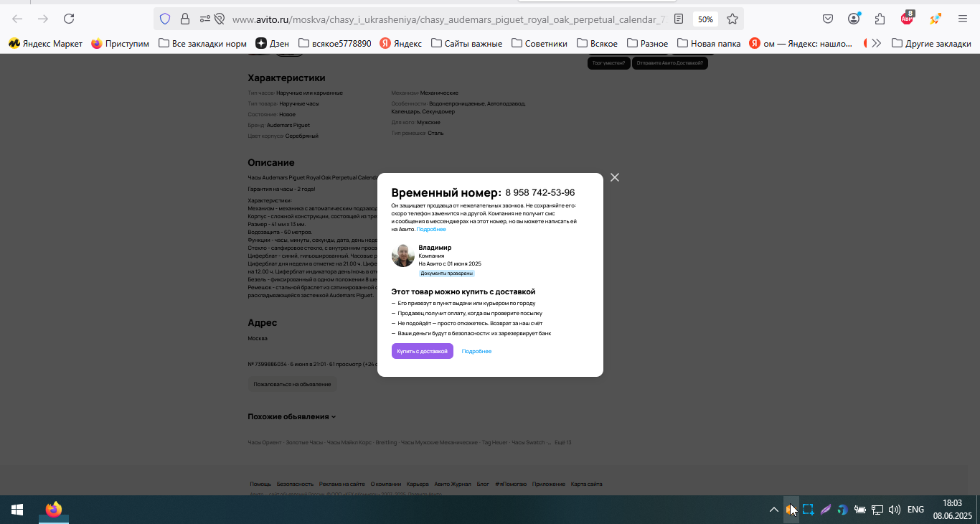Click the battery power tray icon
The width and height of the screenshot is (980, 524).
click(x=859, y=510)
